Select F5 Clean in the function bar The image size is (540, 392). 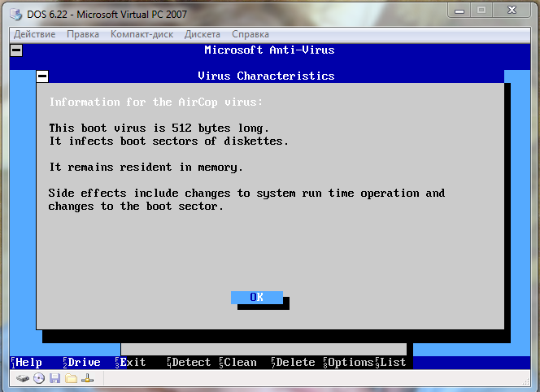point(238,363)
